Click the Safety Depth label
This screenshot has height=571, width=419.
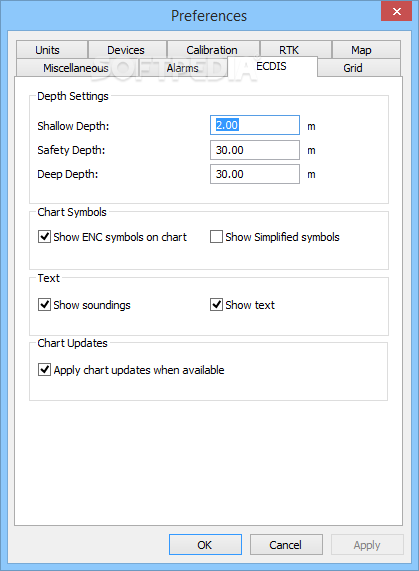(71, 150)
